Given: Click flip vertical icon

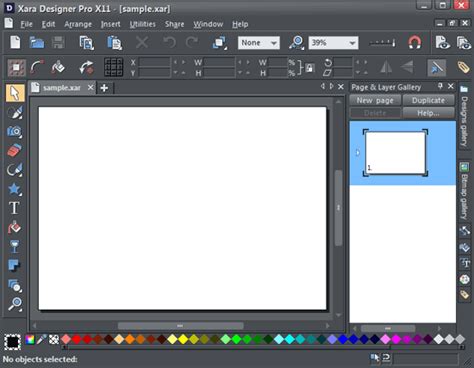Looking at the screenshot, I should tap(407, 67).
